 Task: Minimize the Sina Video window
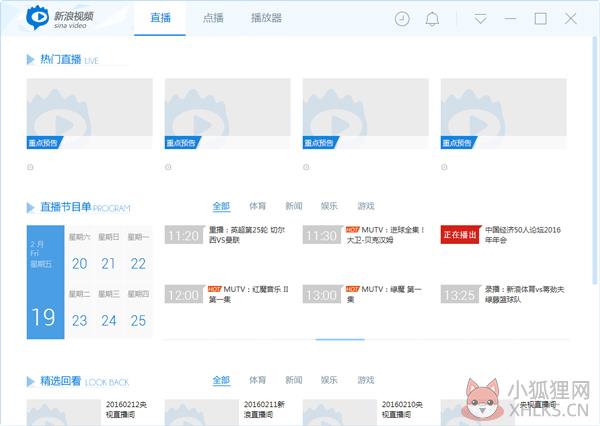pyautogui.click(x=510, y=18)
